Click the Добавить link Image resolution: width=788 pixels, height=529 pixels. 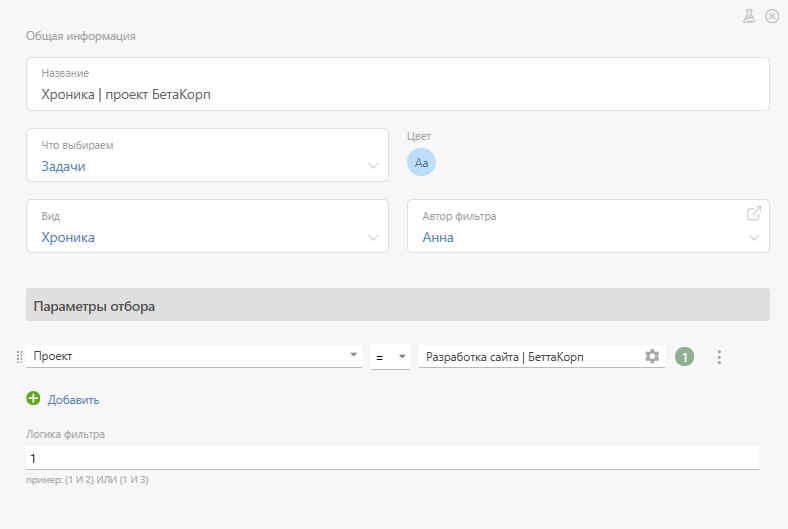tap(73, 400)
